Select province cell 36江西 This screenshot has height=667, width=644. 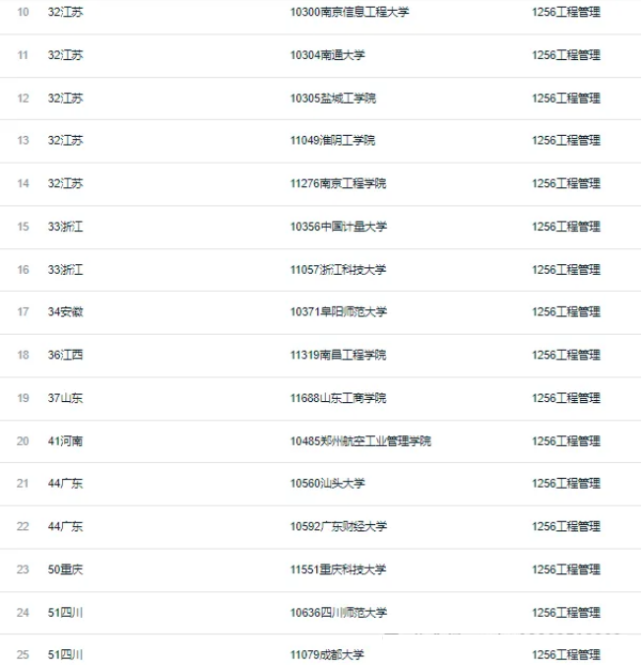65,355
